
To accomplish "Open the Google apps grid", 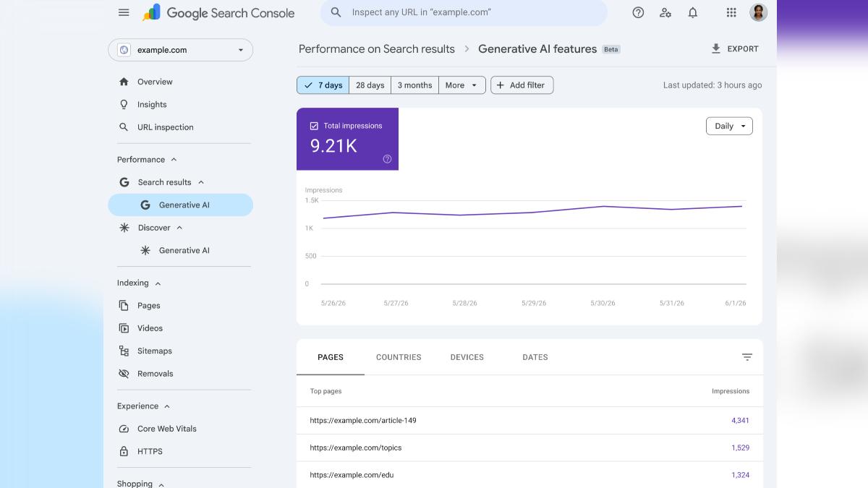I will tap(731, 12).
